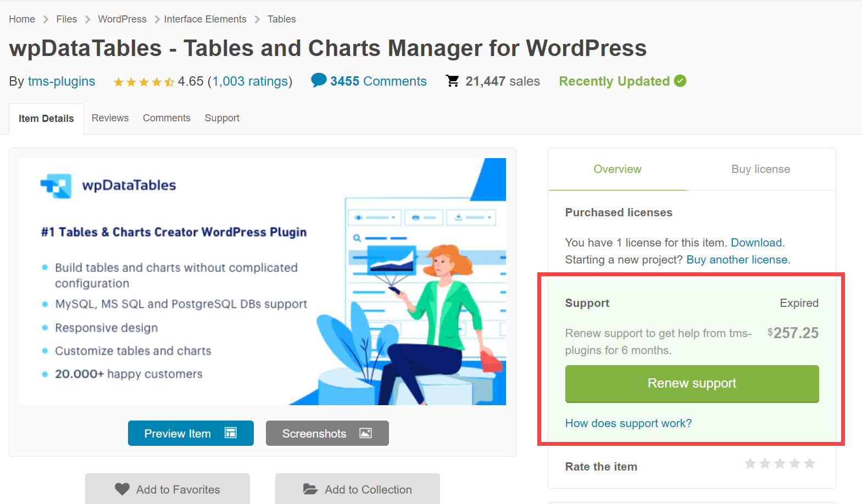Click the chevron after Home breadcrumb
Screen dimensions: 862x504
point(46,20)
